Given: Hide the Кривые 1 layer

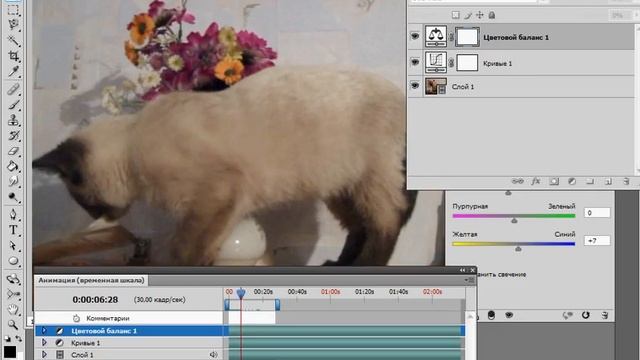Looking at the screenshot, I should (x=415, y=62).
